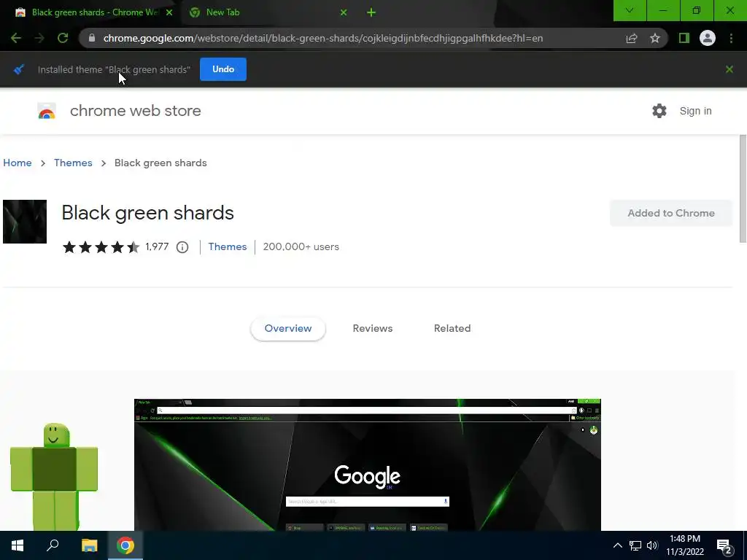Open Web Store settings gear
This screenshot has width=747, height=560.
[659, 111]
